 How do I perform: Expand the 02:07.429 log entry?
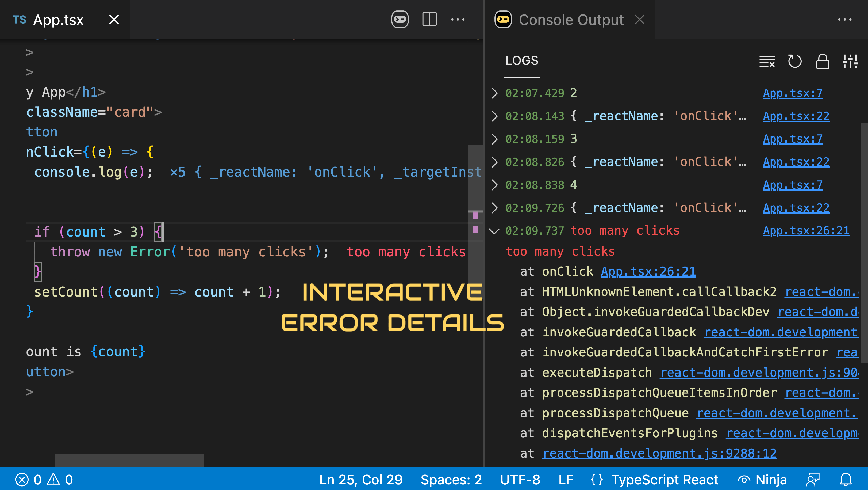click(494, 93)
